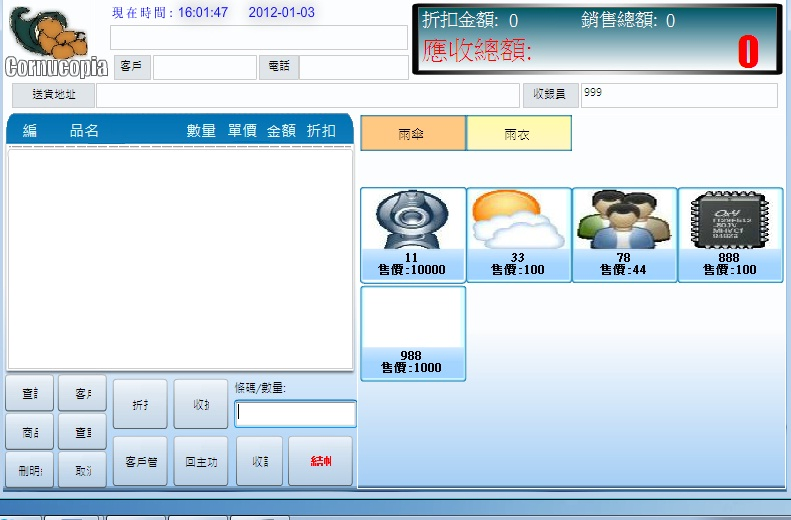Choose the microchip product 888
Image resolution: width=791 pixels, height=520 pixels.
click(x=729, y=234)
